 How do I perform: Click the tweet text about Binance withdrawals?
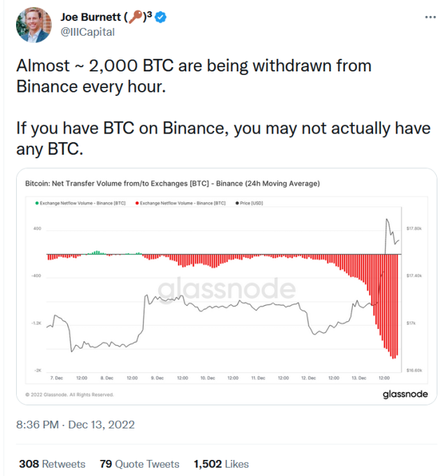click(x=224, y=107)
